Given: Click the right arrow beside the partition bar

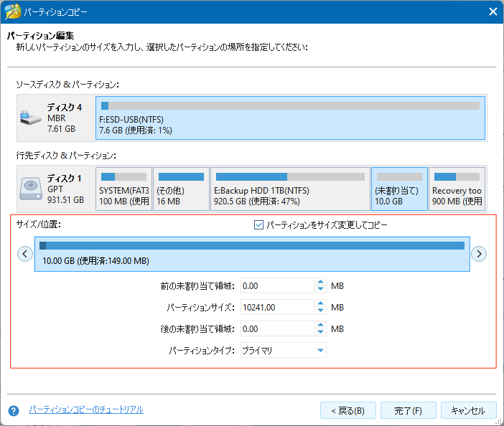Looking at the screenshot, I should point(479,253).
